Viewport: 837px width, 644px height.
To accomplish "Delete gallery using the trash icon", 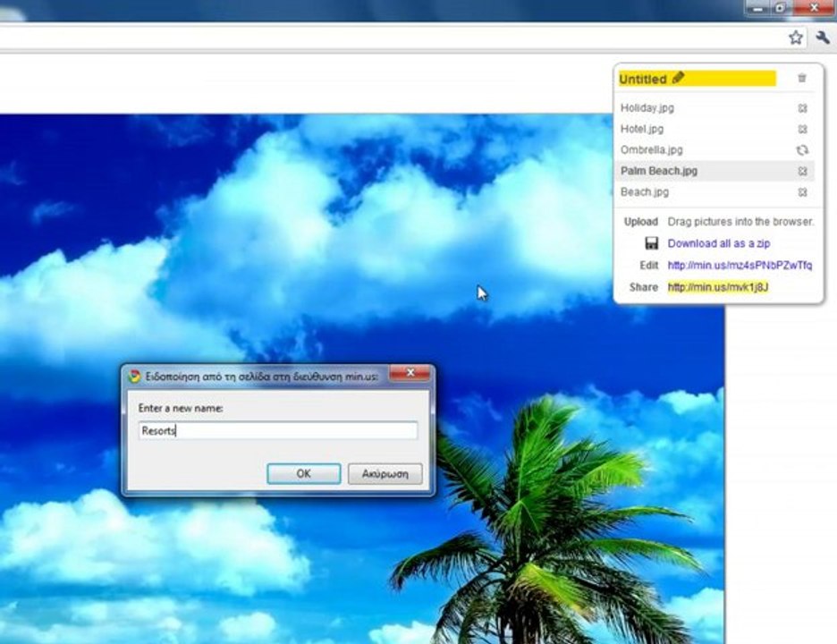I will coord(802,78).
